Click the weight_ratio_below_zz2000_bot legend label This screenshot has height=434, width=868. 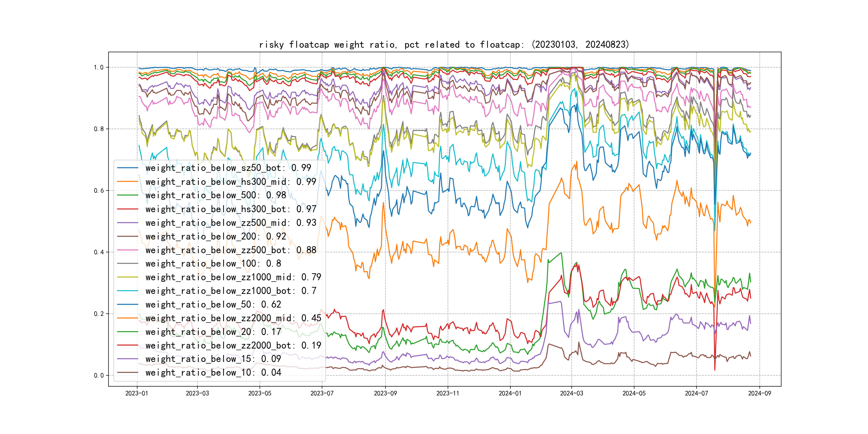pyautogui.click(x=233, y=345)
